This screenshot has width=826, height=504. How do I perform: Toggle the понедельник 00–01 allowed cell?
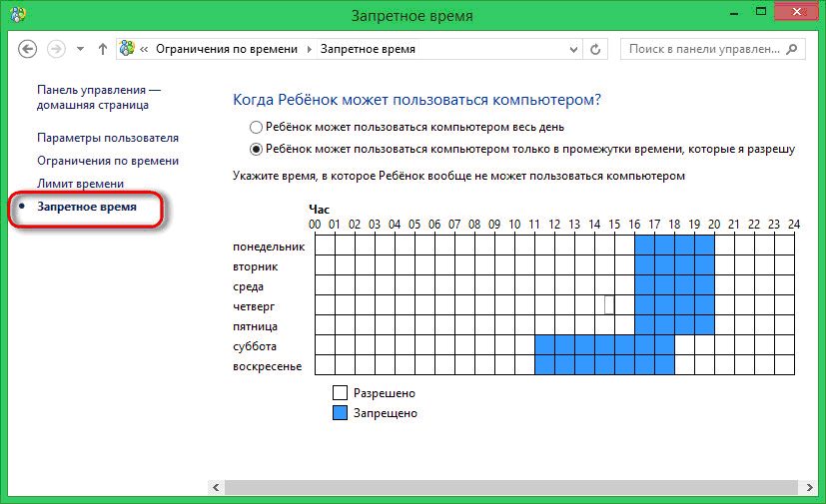tap(325, 246)
